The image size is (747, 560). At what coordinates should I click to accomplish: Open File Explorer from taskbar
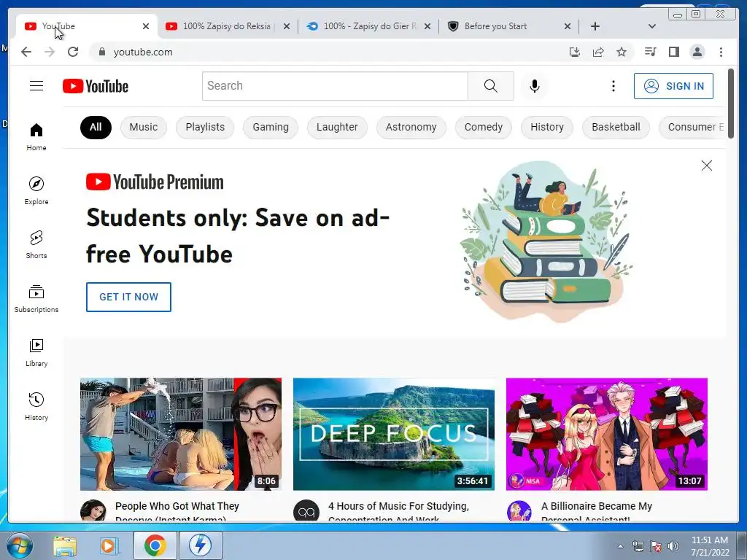tap(65, 545)
